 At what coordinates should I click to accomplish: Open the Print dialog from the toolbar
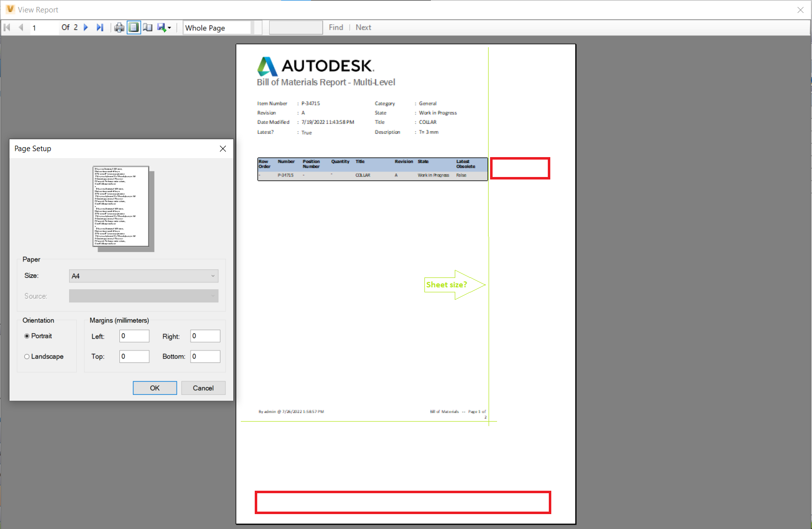[119, 27]
